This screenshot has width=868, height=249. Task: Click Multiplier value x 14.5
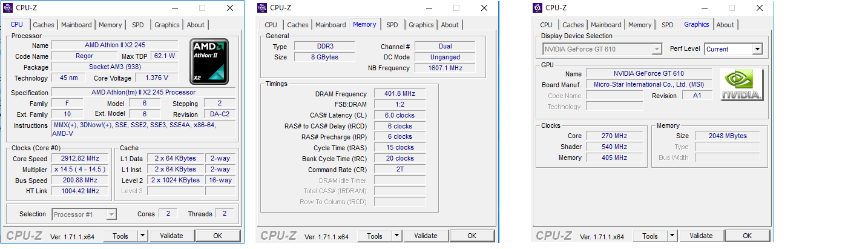click(x=81, y=170)
